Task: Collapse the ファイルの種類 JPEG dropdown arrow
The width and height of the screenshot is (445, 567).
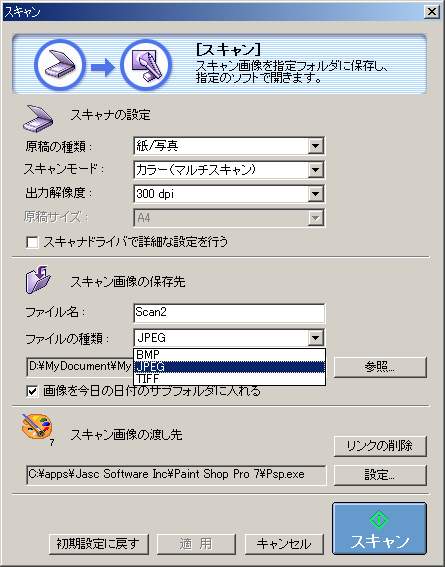Action: pyautogui.click(x=315, y=338)
